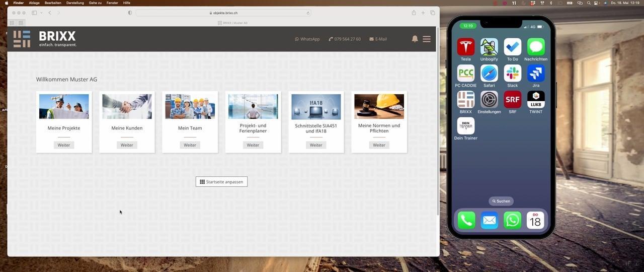The width and height of the screenshot is (644, 272).
Task: Click Weiter under Meine Normen und Pflichten
Action: click(379, 145)
